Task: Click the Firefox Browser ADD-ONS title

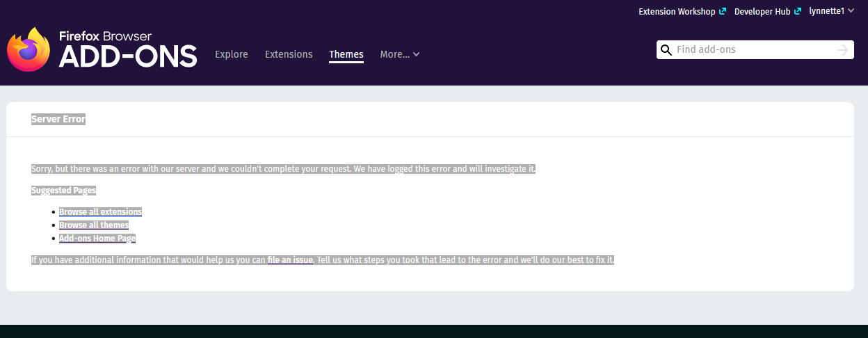Action: coord(128,49)
